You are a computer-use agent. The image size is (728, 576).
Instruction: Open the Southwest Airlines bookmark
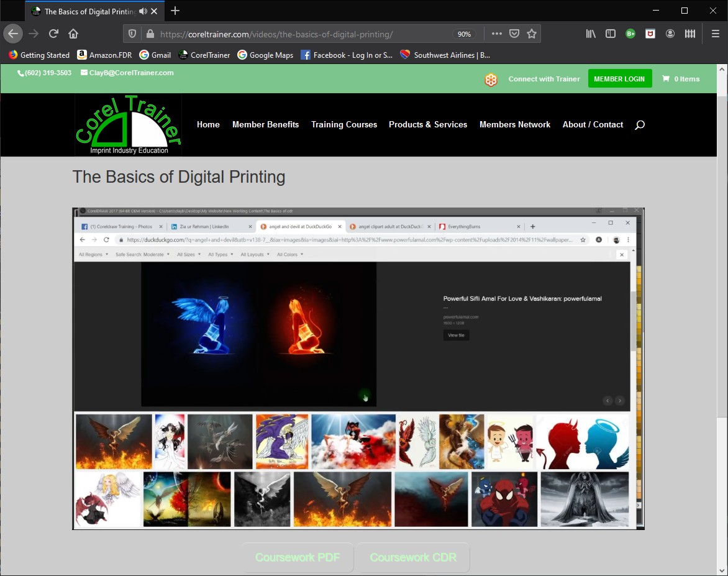click(x=445, y=55)
